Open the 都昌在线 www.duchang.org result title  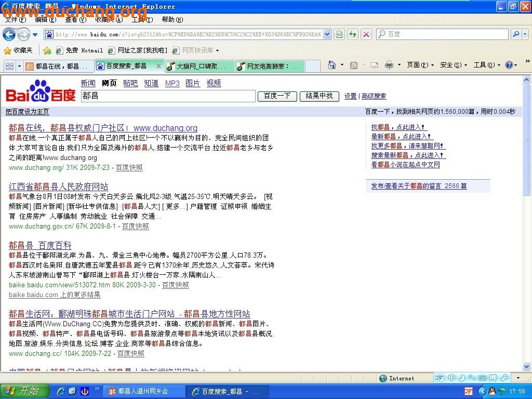point(103,128)
